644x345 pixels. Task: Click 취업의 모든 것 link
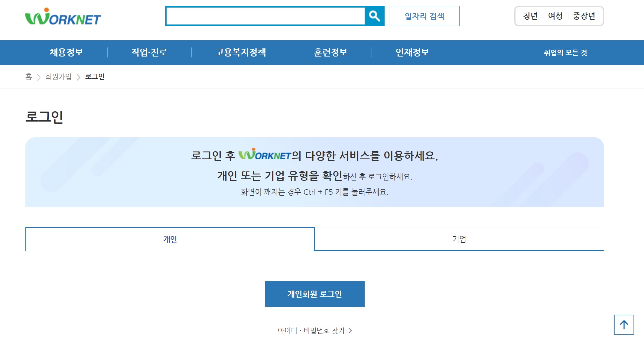(x=565, y=53)
